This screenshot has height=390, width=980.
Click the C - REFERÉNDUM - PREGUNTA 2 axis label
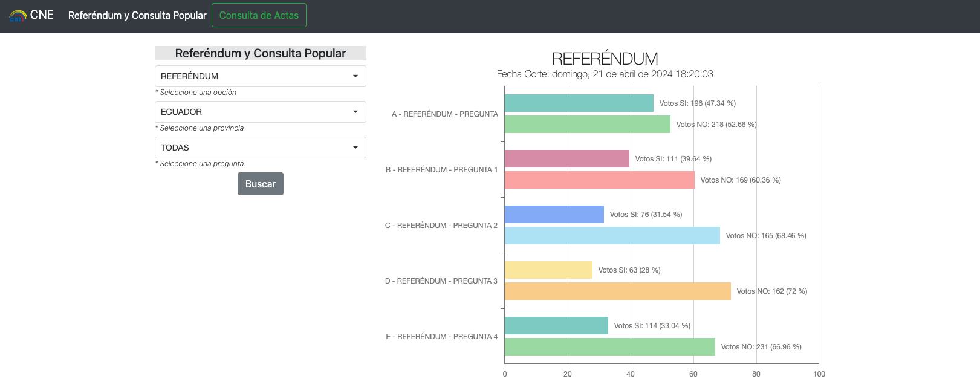pos(441,226)
